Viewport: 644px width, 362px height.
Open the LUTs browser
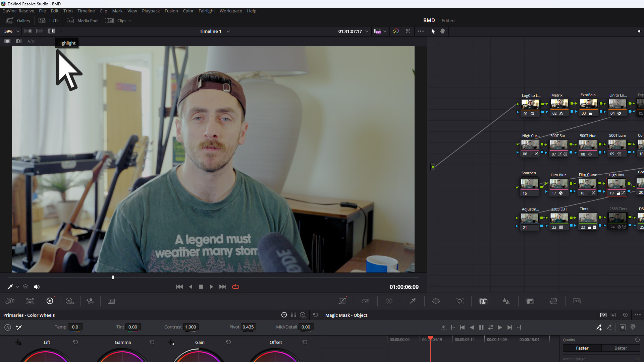(49, 20)
